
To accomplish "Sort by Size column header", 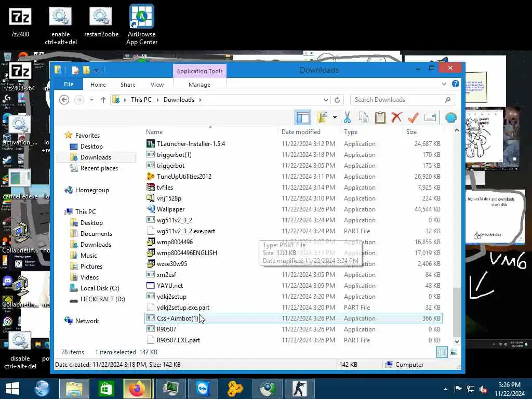I will (423, 132).
